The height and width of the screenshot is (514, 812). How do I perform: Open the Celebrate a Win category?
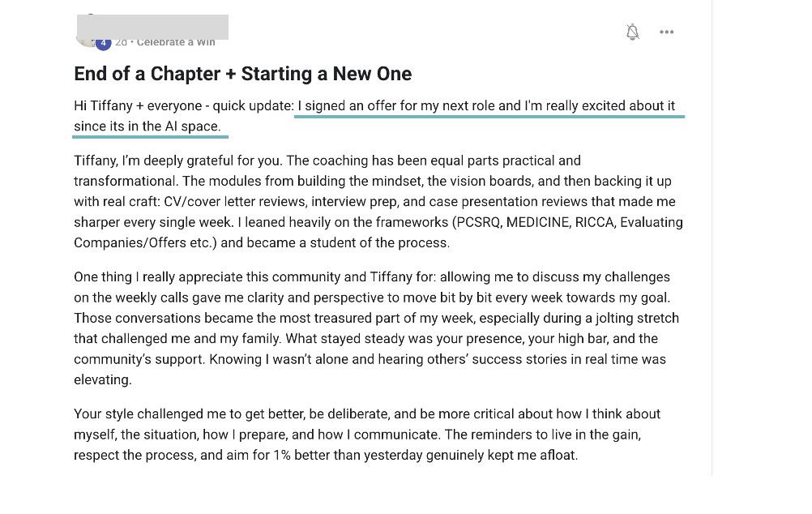click(176, 42)
